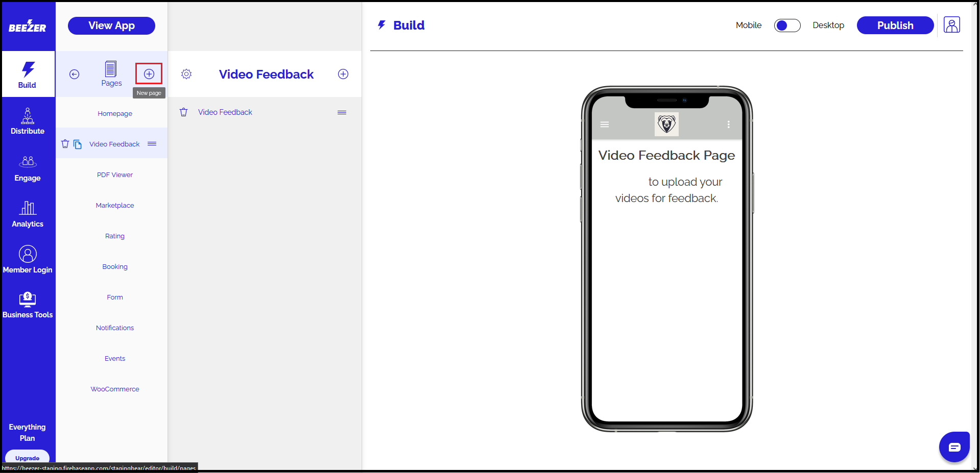Click the back arrow in Pages panel

tap(75, 74)
